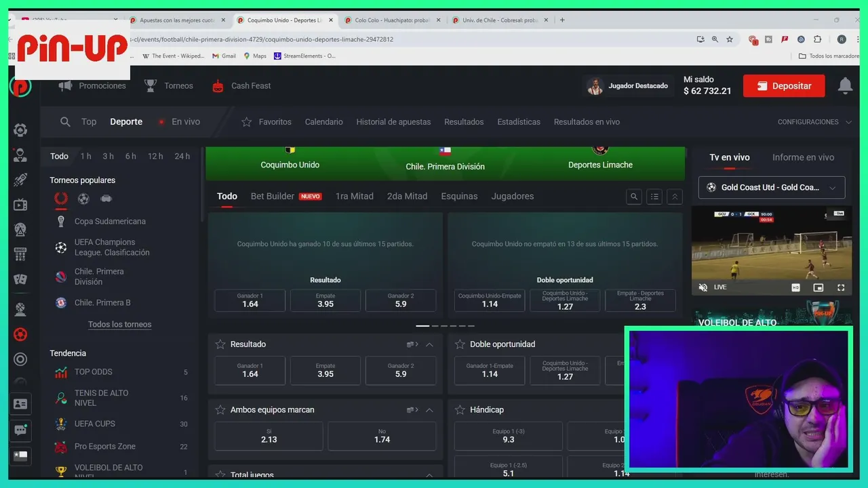Select the red soccer ball sidebar icon

click(20, 334)
